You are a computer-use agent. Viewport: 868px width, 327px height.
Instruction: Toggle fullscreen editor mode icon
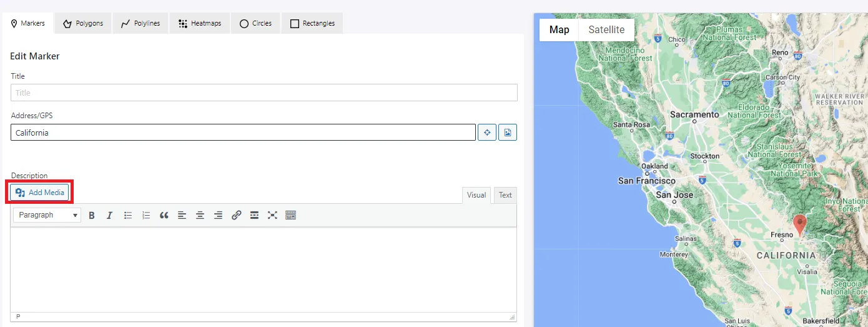pyautogui.click(x=272, y=215)
